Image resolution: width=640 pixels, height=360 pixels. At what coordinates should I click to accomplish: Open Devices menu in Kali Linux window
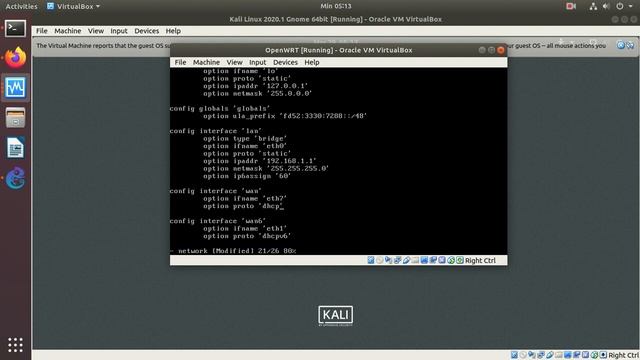pyautogui.click(x=147, y=31)
